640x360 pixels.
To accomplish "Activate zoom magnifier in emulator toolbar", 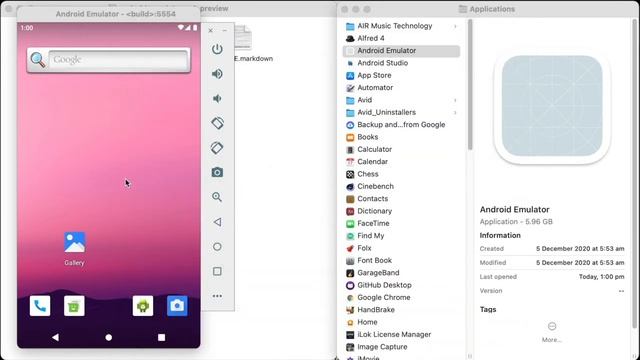I will pyautogui.click(x=217, y=197).
